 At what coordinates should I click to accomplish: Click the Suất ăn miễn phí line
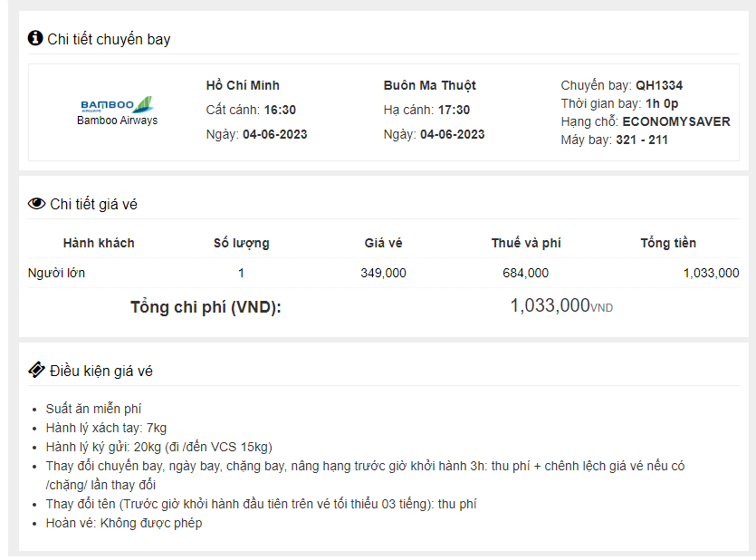coord(93,409)
